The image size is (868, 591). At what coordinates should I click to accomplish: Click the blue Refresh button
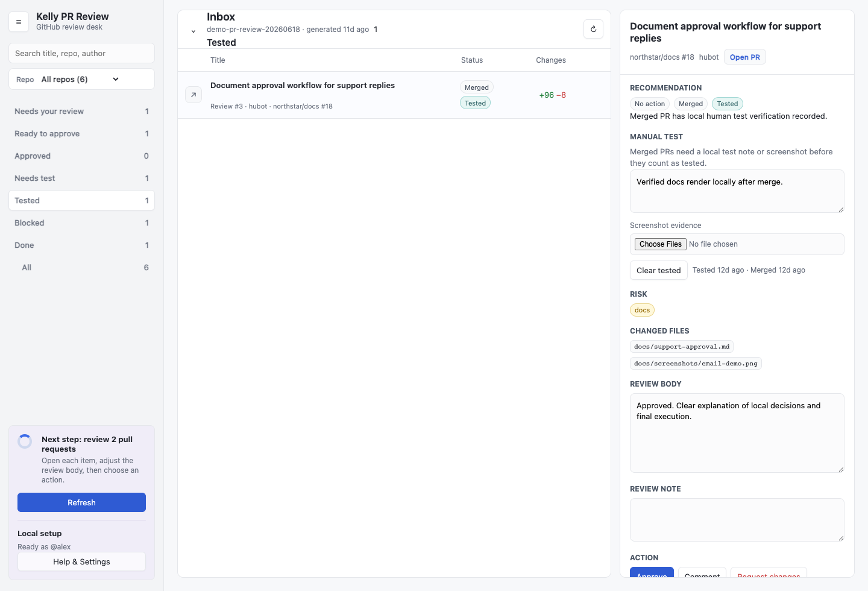tap(81, 502)
